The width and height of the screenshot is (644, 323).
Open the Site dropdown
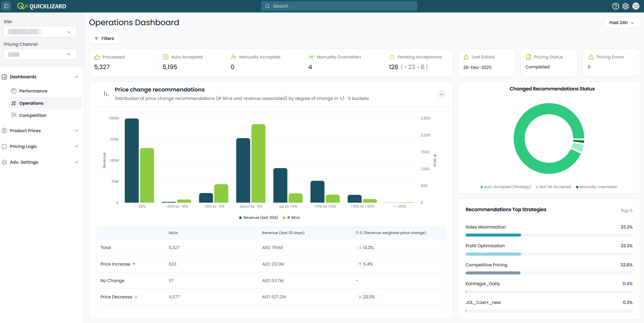pyautogui.click(x=40, y=32)
